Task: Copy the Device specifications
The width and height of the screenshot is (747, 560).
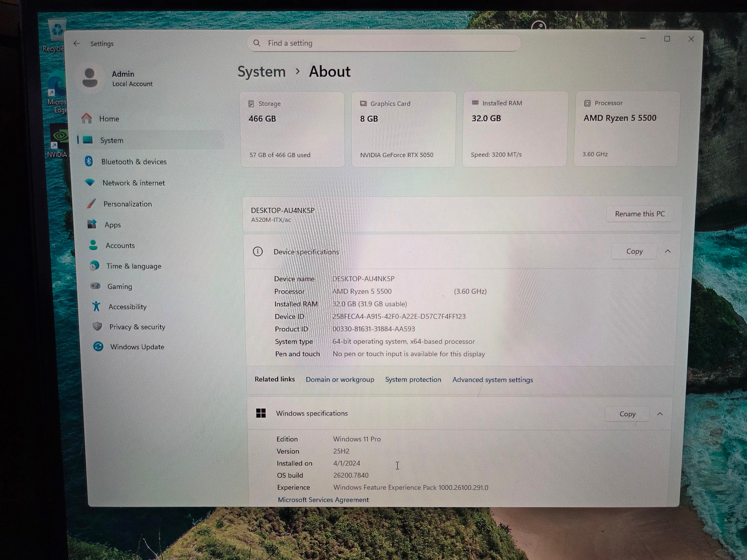Action: (x=634, y=251)
